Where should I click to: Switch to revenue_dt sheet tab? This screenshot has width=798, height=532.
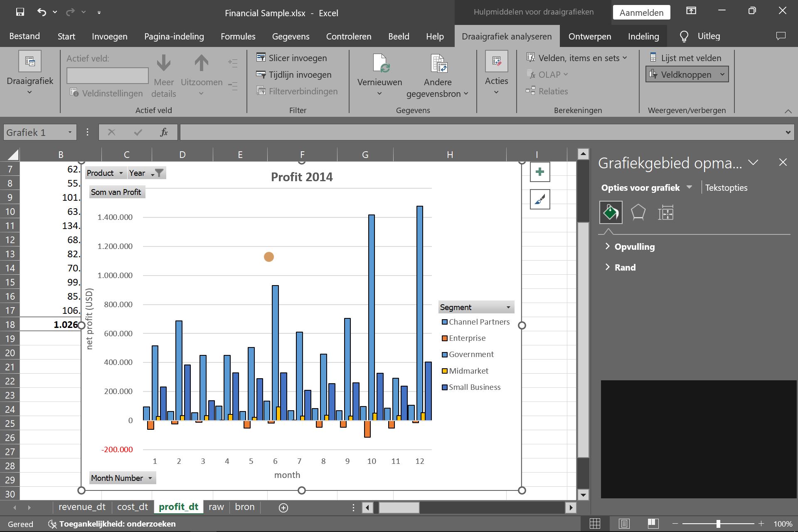82,507
